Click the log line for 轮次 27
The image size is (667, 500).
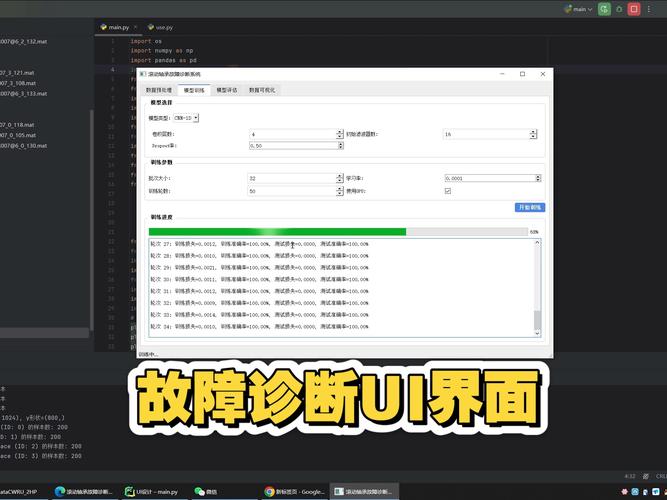(259, 244)
